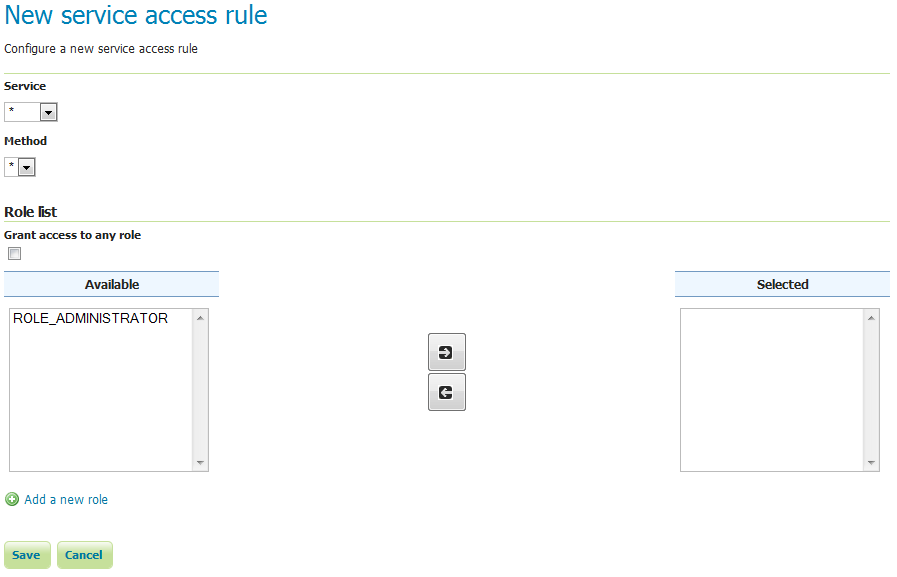Click the Selected list scroll up arrow
Screen dimensions: 897x577
(872, 318)
